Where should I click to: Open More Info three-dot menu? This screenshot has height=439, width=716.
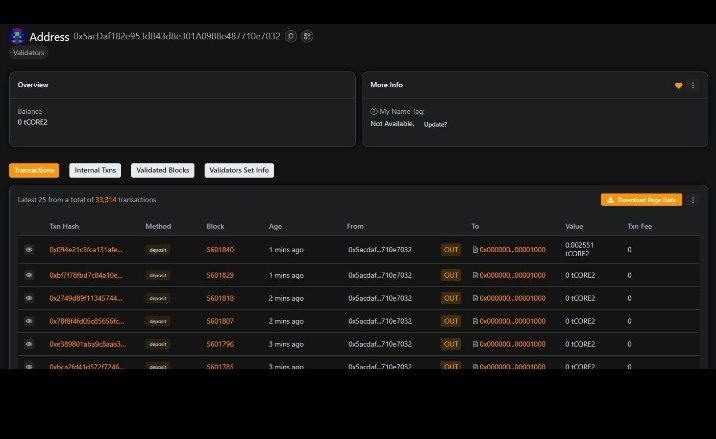coord(693,85)
